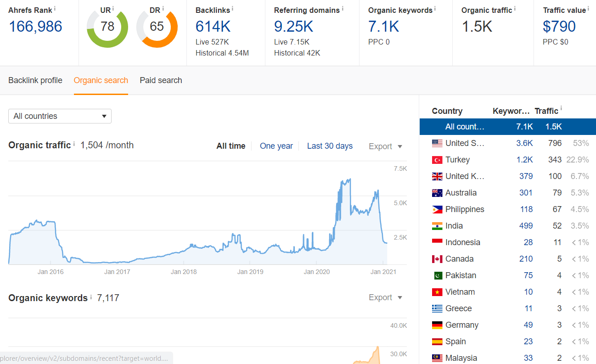
Task: Click the Traffic column header info icon
Action: click(562, 108)
